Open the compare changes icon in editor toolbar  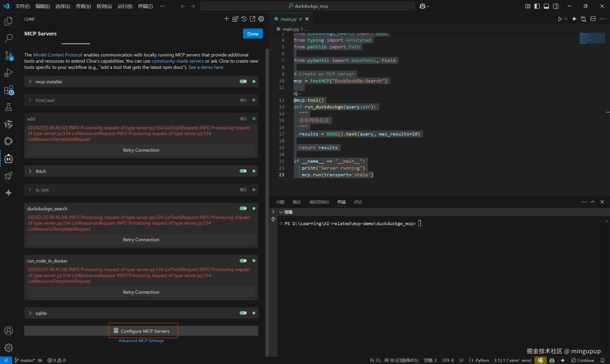pyautogui.click(x=584, y=19)
